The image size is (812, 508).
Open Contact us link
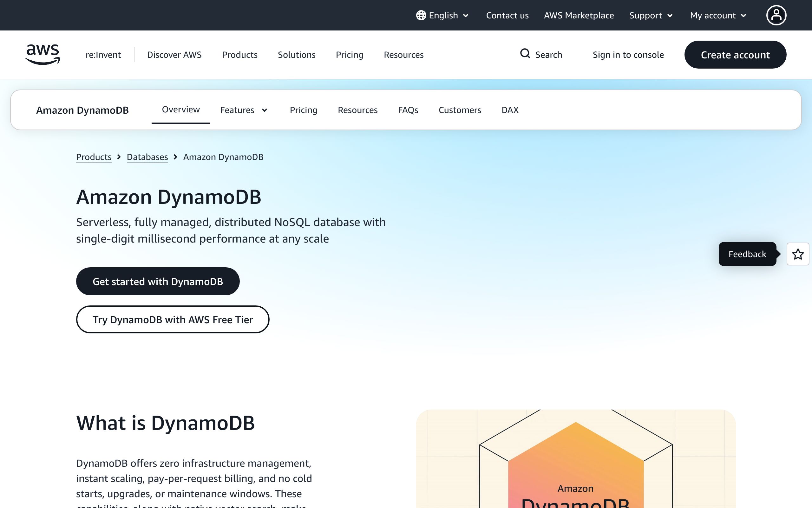[x=507, y=16]
